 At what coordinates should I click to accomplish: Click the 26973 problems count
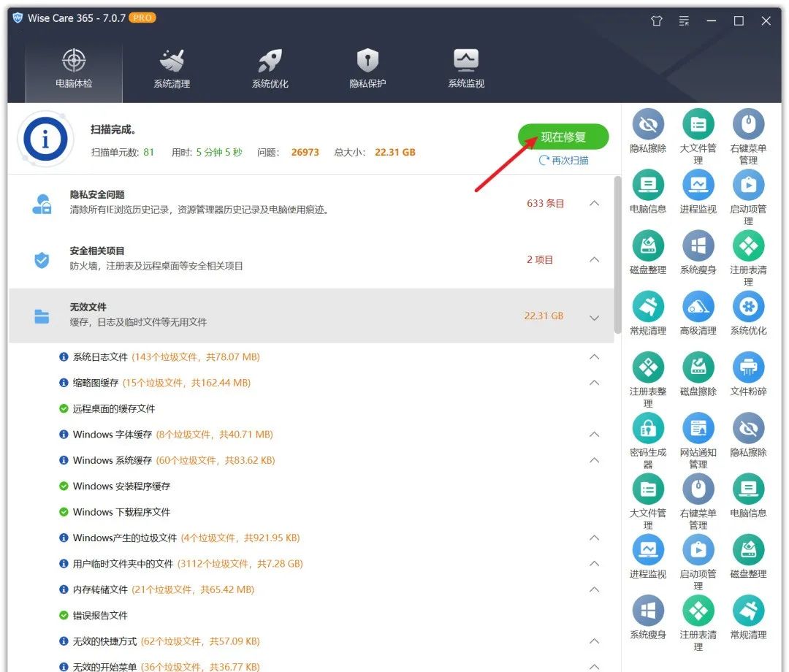(305, 152)
